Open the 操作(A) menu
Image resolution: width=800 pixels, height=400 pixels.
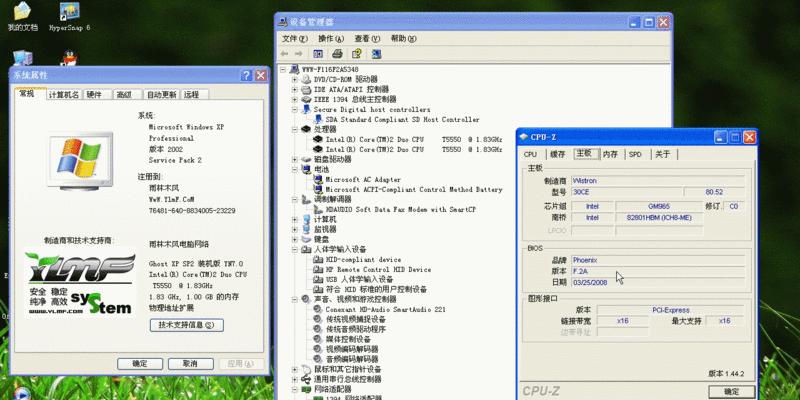click(x=331, y=39)
